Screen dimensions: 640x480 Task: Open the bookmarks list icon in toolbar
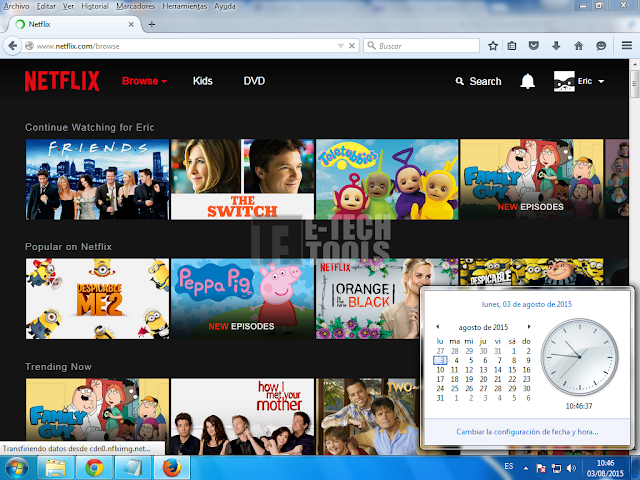coord(512,46)
